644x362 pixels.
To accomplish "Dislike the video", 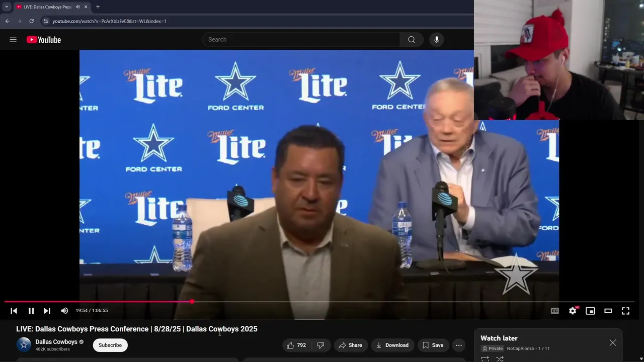I will pos(320,345).
